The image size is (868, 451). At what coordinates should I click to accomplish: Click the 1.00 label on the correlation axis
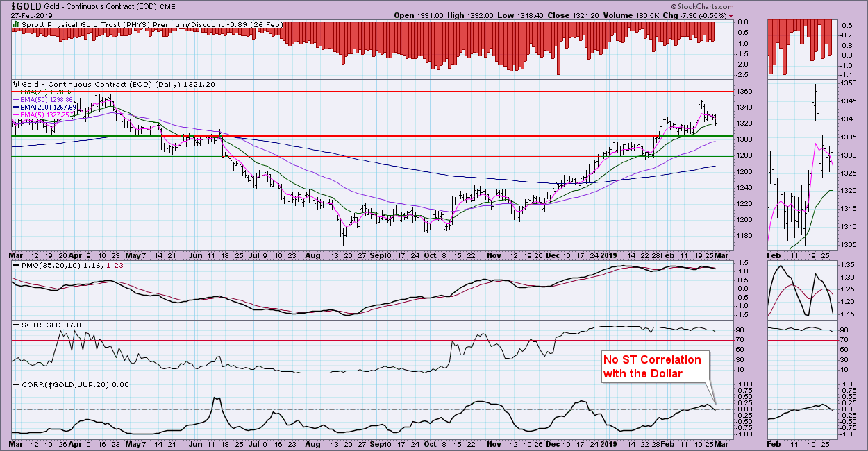point(745,384)
